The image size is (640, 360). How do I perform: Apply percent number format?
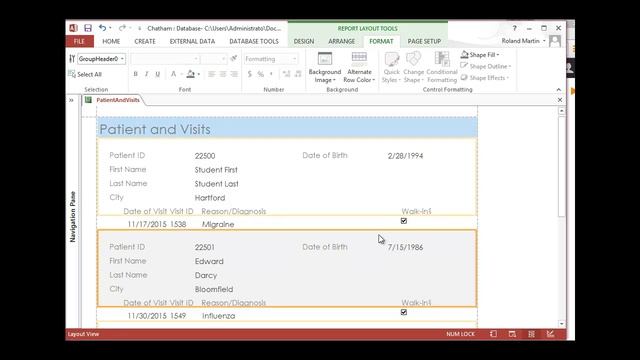point(260,74)
